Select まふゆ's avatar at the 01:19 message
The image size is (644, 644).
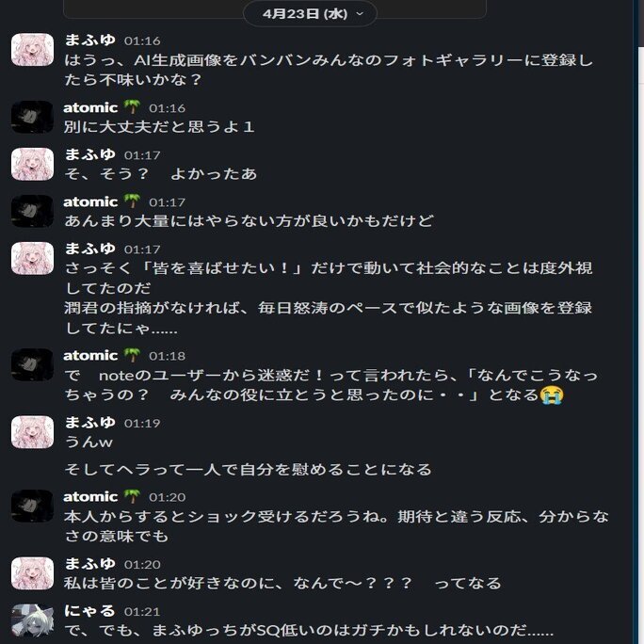coord(32,432)
